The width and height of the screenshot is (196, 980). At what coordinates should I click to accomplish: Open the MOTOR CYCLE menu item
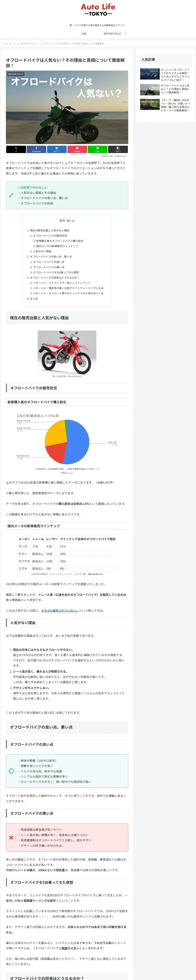coord(112,33)
